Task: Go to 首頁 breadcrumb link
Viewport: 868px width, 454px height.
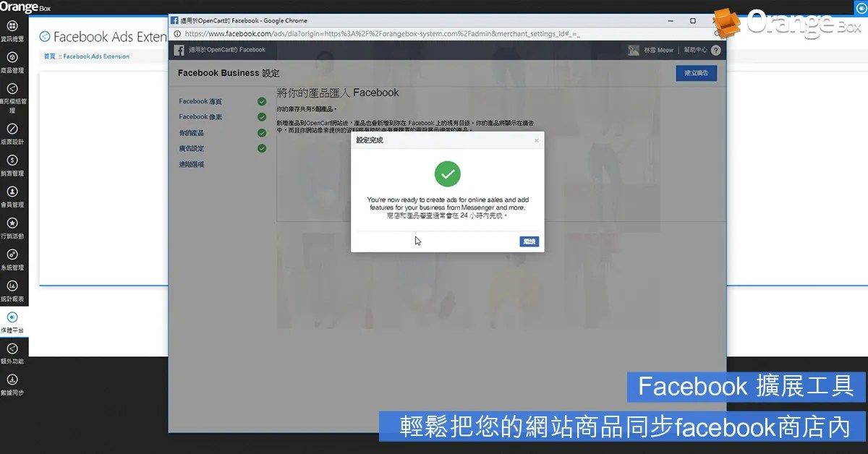Action: point(49,56)
